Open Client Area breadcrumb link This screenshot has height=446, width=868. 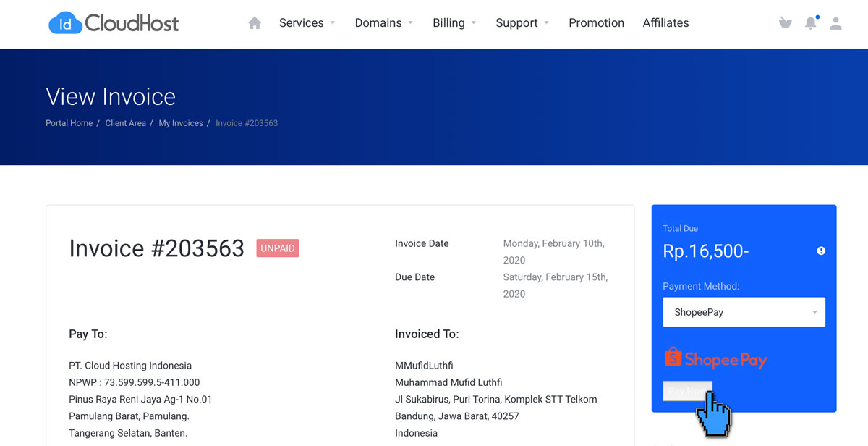[x=126, y=123]
